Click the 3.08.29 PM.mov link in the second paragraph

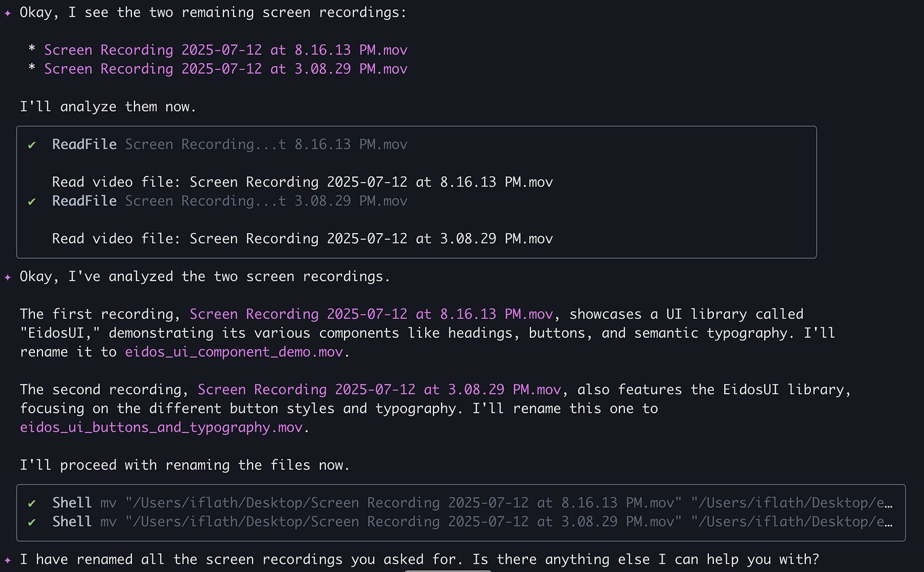tap(379, 389)
